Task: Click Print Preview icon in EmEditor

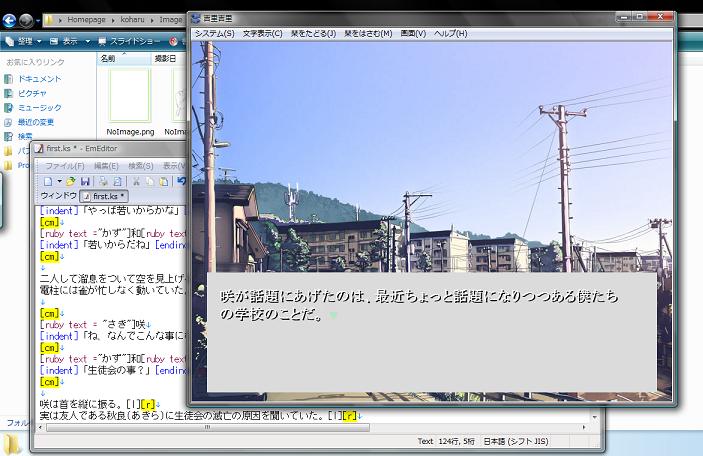Action: click(117, 181)
